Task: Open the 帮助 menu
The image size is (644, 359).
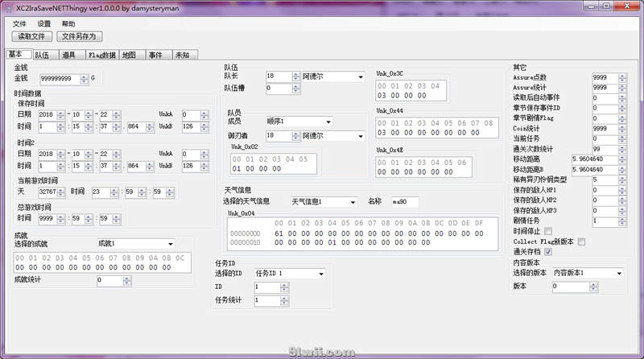Action: coord(68,24)
